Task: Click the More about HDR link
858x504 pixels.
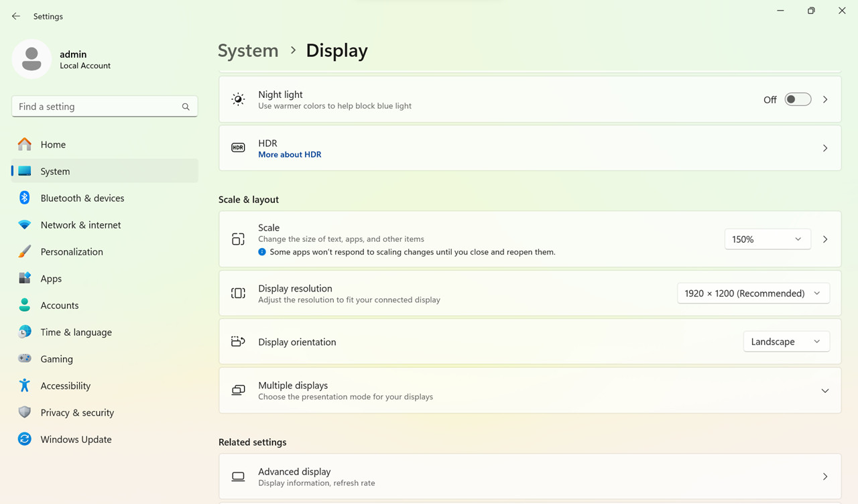Action: (290, 154)
